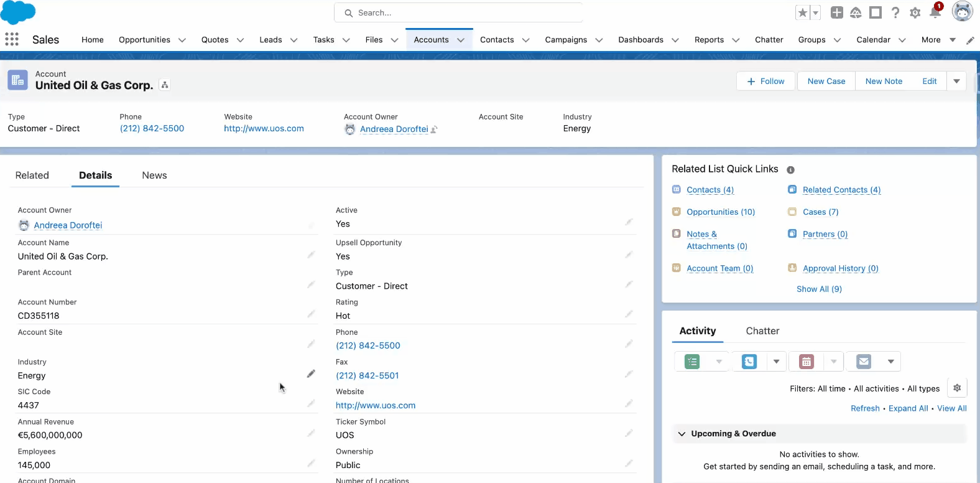Expand Opportunities nav dropdown chevron
Image resolution: width=980 pixels, height=483 pixels.
182,40
